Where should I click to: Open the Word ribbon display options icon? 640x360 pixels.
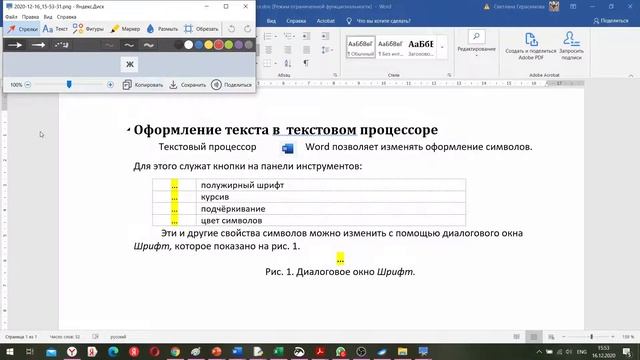(573, 7)
